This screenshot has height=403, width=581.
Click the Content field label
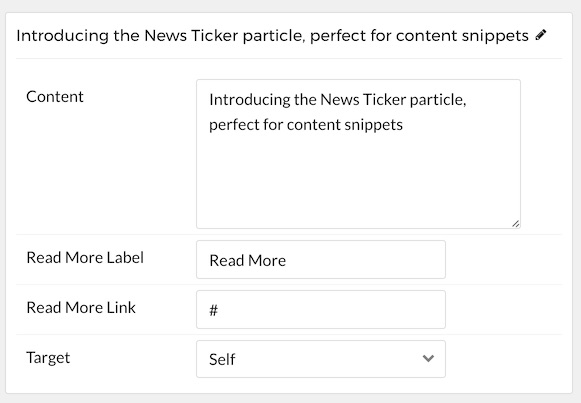[55, 97]
